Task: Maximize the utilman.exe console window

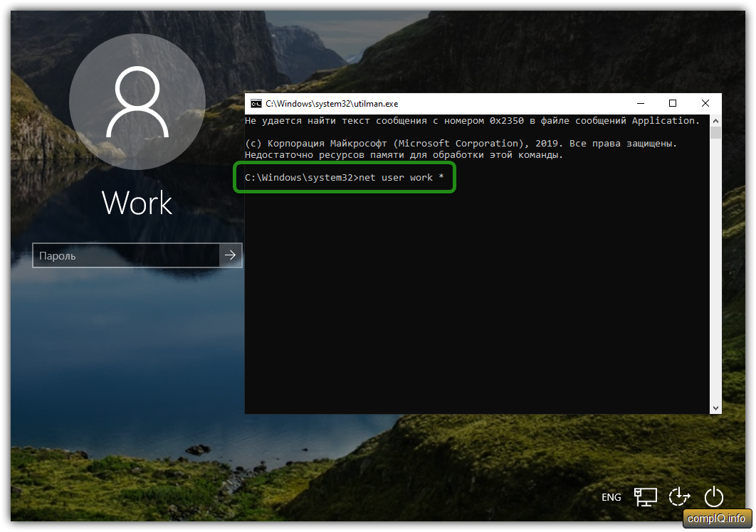Action: coord(672,104)
